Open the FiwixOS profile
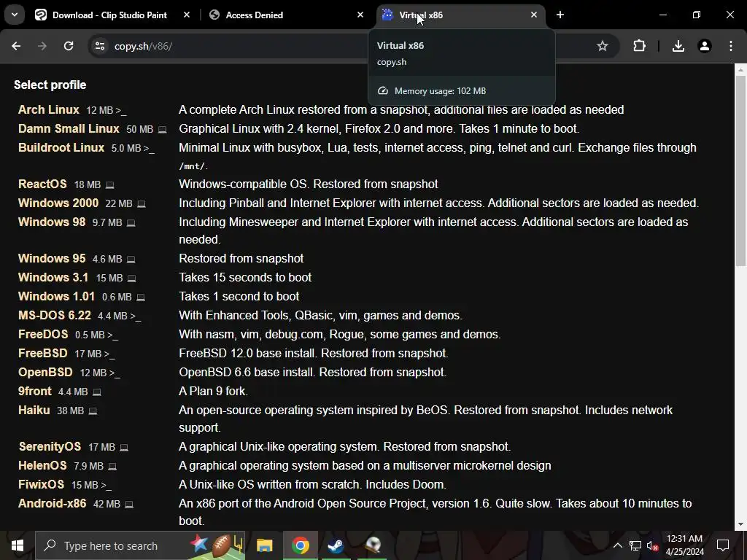The width and height of the screenshot is (747, 560). pyautogui.click(x=41, y=485)
